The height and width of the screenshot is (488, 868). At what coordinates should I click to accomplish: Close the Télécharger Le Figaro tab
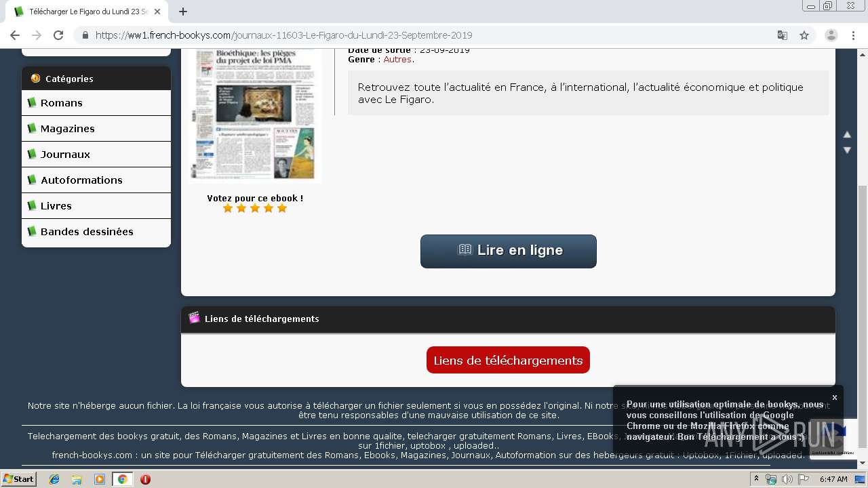click(x=158, y=12)
